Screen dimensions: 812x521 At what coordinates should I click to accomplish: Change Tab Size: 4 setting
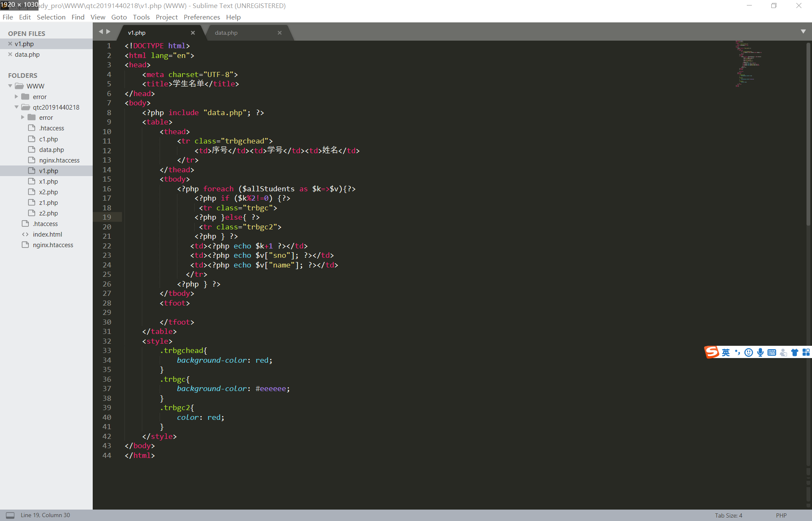click(x=729, y=515)
